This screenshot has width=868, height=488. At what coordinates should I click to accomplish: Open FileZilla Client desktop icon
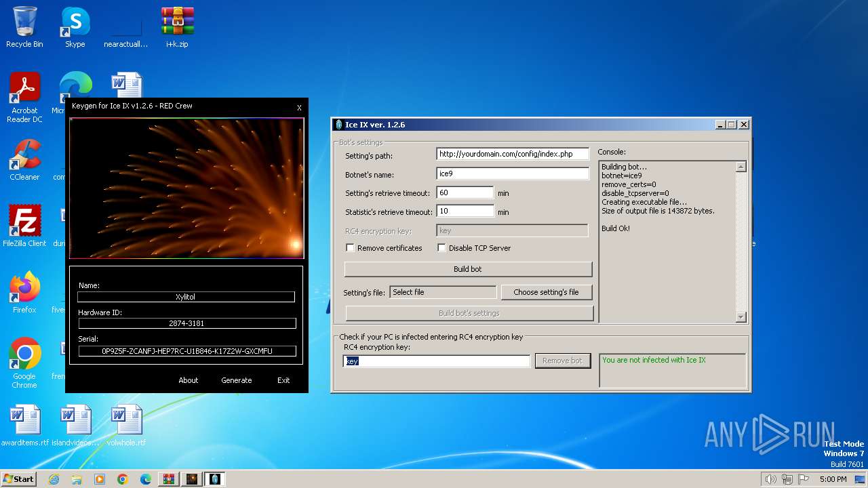coord(24,226)
